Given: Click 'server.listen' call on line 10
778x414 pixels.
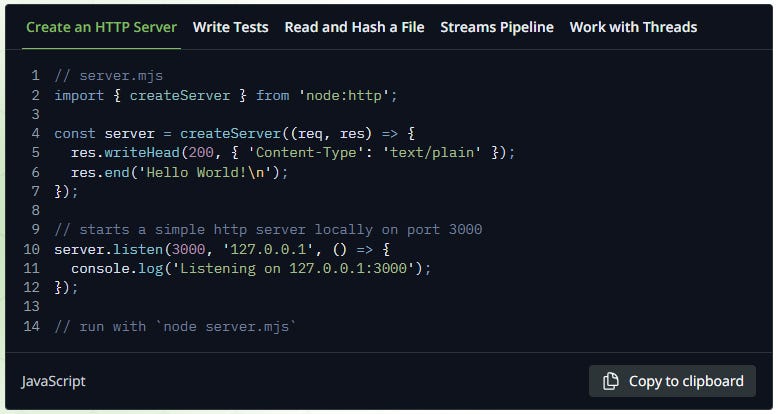Looking at the screenshot, I should pyautogui.click(x=109, y=249).
